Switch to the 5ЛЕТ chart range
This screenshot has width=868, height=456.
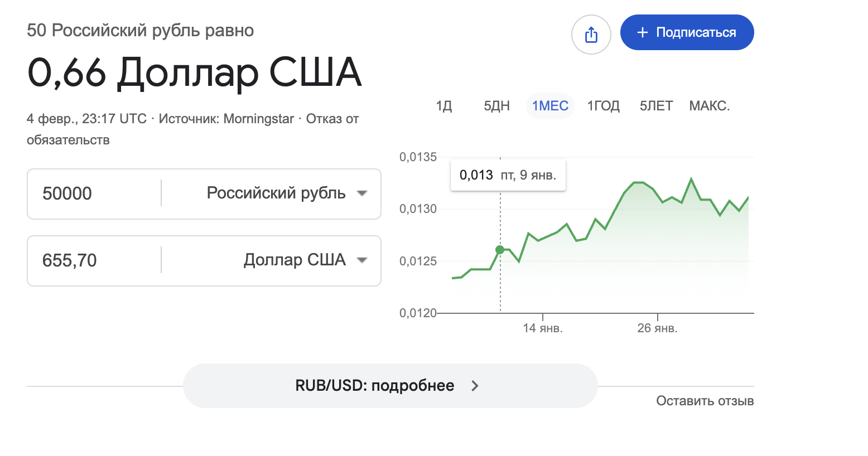(656, 106)
